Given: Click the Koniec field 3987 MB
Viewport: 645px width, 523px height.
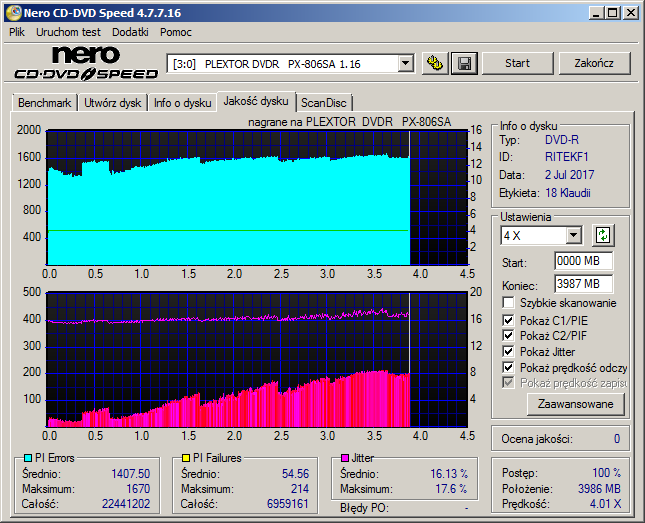Looking at the screenshot, I should pyautogui.click(x=583, y=284).
